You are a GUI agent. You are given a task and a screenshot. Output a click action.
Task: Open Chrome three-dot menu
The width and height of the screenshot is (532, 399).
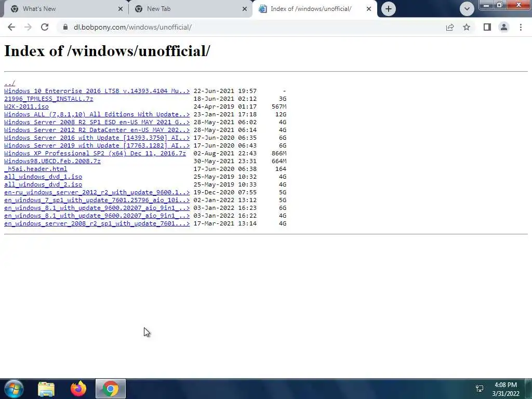(x=521, y=27)
